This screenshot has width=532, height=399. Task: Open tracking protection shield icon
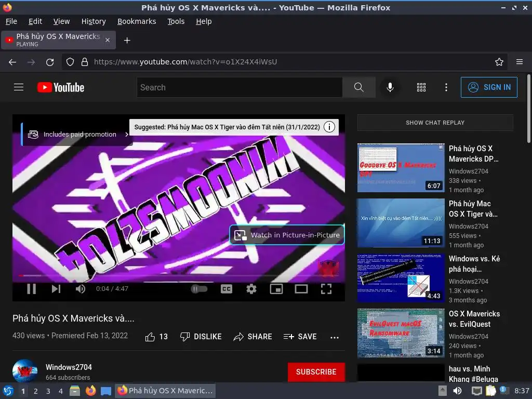[70, 62]
